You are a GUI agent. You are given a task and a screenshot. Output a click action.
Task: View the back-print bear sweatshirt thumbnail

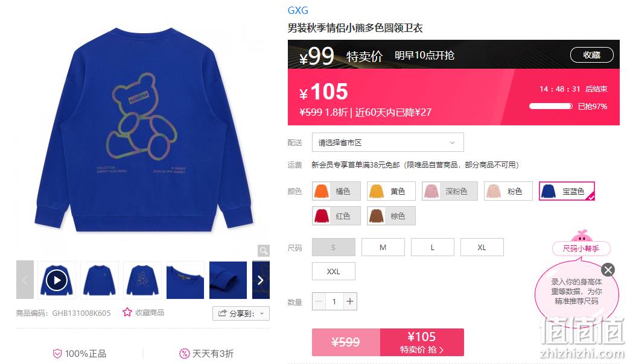tap(142, 280)
